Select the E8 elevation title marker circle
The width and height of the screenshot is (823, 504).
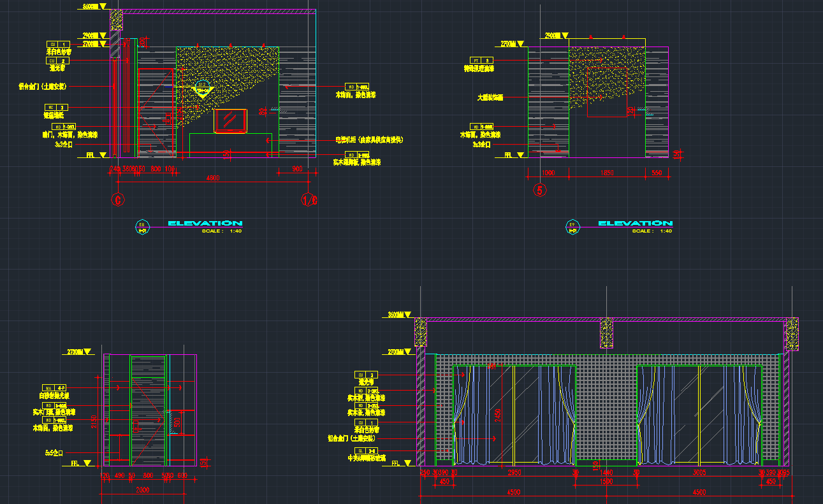coord(143,226)
